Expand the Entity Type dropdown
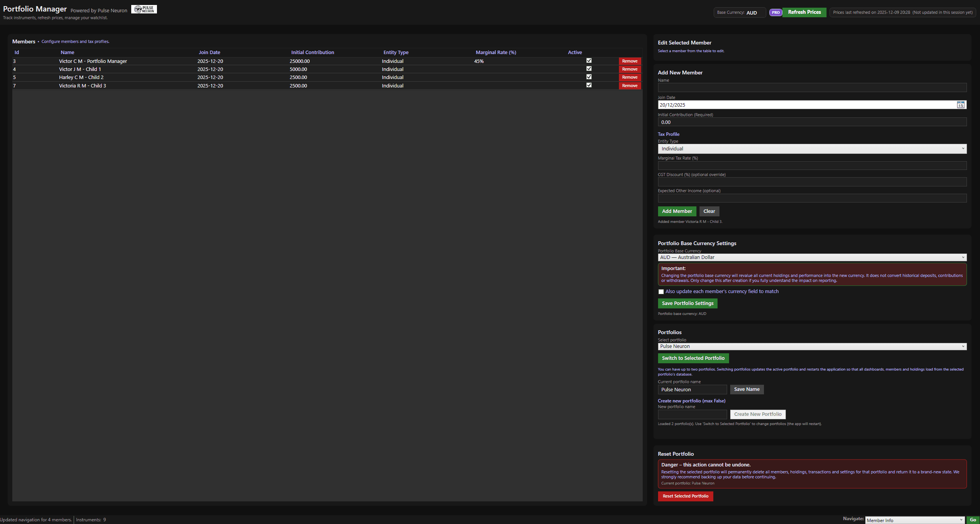This screenshot has height=524, width=980. pyautogui.click(x=812, y=149)
